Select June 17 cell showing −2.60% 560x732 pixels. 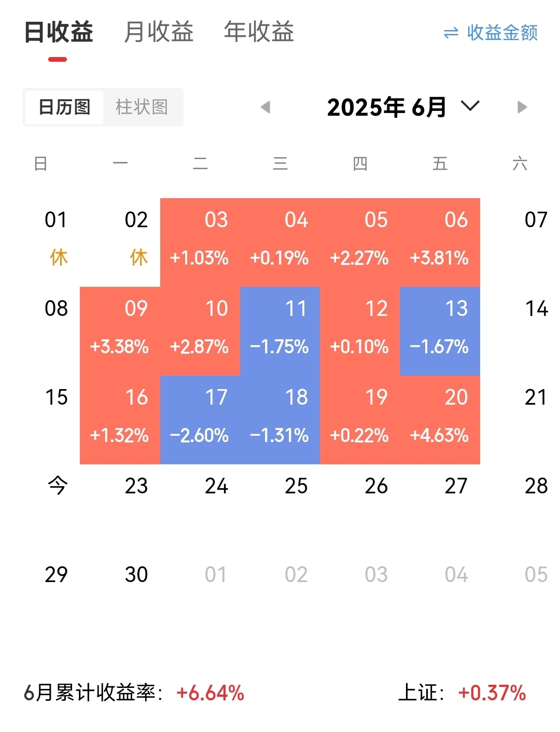pos(200,420)
